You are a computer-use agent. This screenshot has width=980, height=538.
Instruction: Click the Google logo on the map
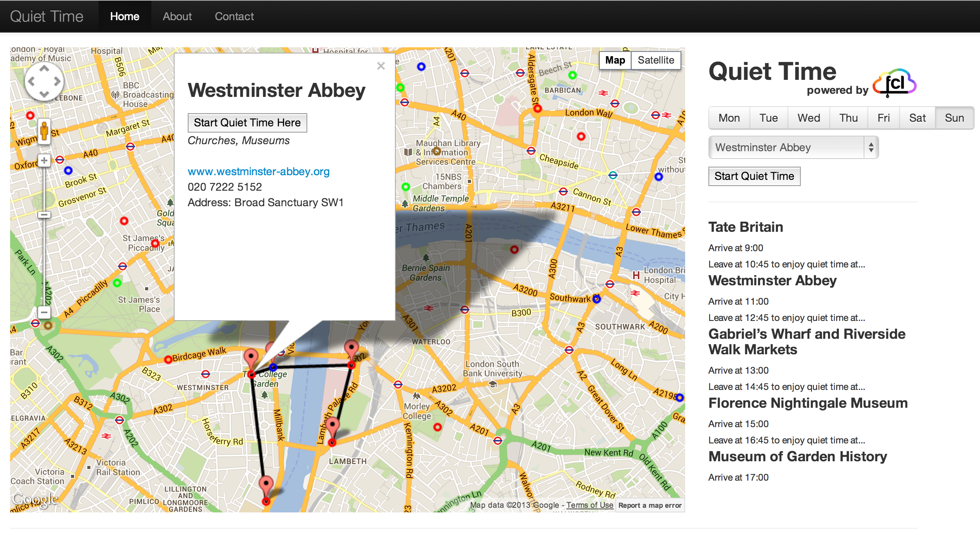click(35, 499)
